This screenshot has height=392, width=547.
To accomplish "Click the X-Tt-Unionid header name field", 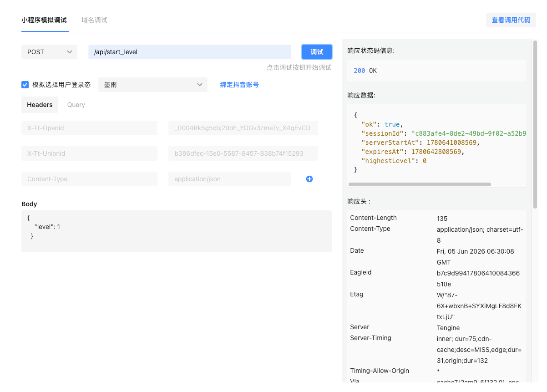I will (89, 153).
